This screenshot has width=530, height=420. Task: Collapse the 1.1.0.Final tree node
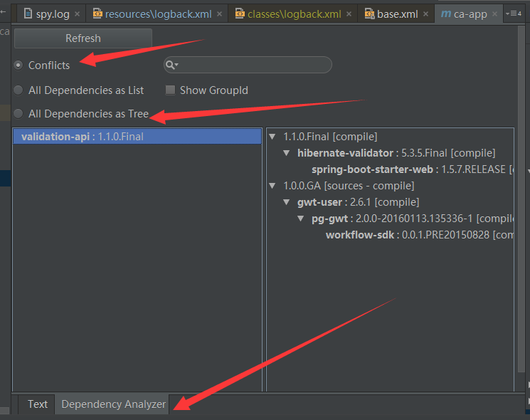click(x=273, y=137)
